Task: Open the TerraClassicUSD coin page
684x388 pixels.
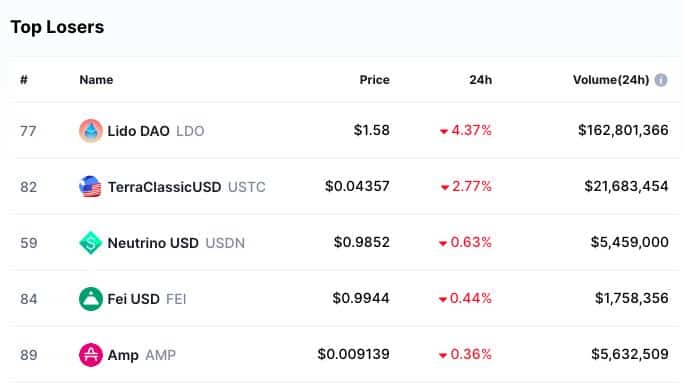Action: (164, 187)
